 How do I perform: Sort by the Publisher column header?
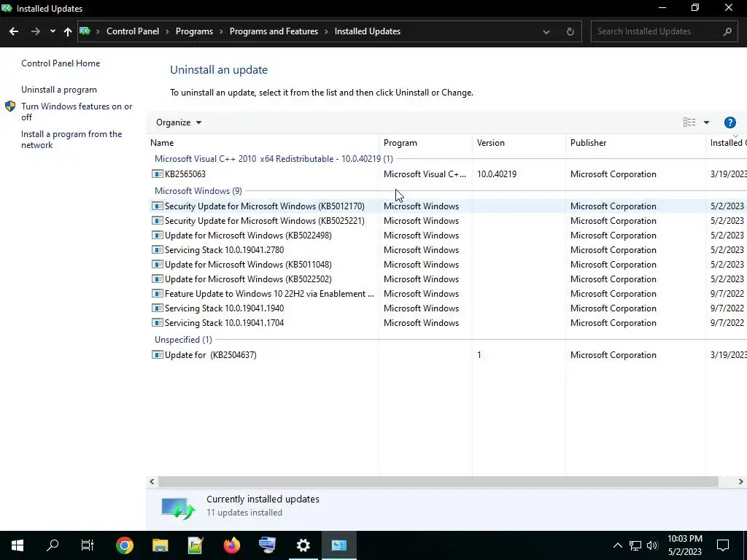tap(635, 143)
